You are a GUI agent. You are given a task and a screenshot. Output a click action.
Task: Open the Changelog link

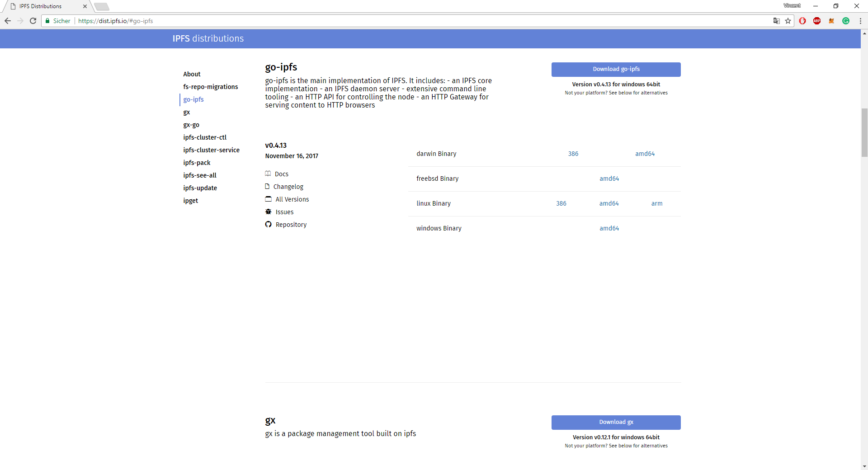click(288, 187)
